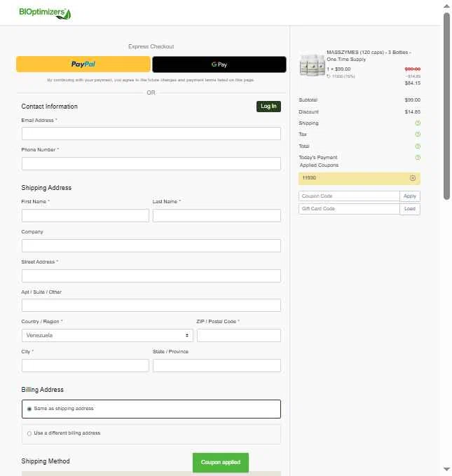The image size is (452, 476).
Task: Focus the State / Province field
Action: (x=217, y=365)
